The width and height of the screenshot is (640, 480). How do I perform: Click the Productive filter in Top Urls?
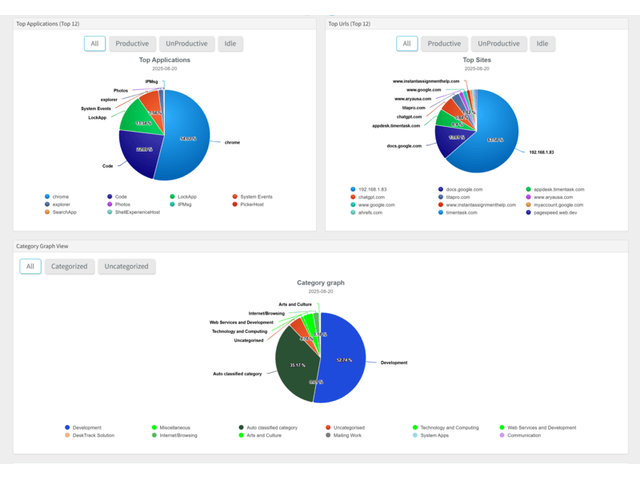pos(443,44)
